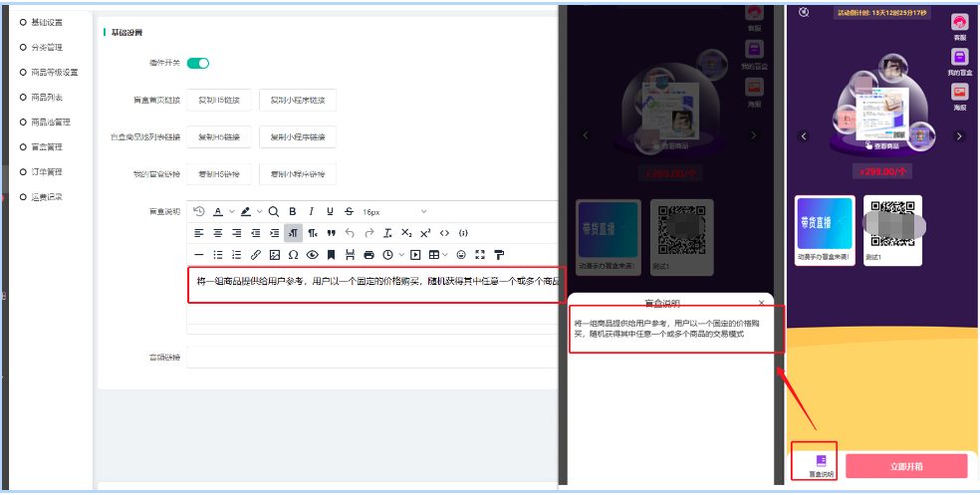
Task: Insert an anchor with the bookmark icon
Action: 332,255
